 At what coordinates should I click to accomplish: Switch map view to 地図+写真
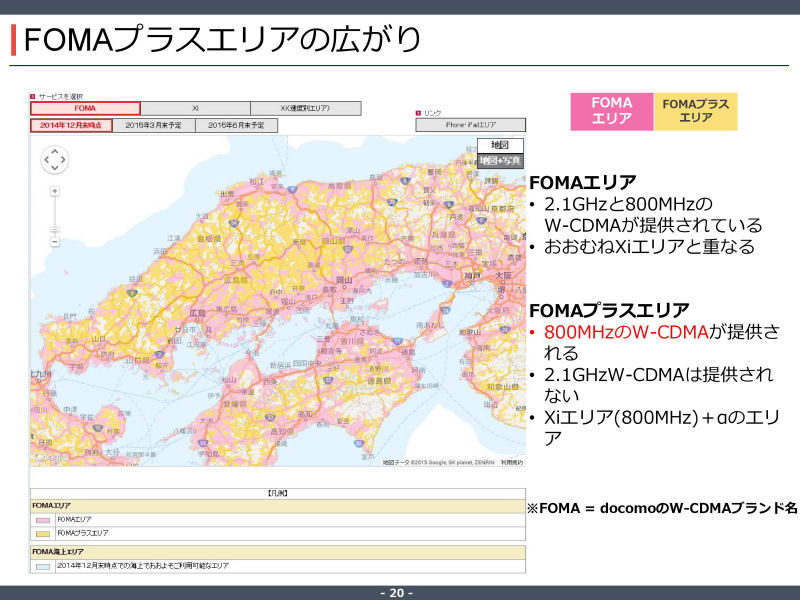tap(500, 161)
